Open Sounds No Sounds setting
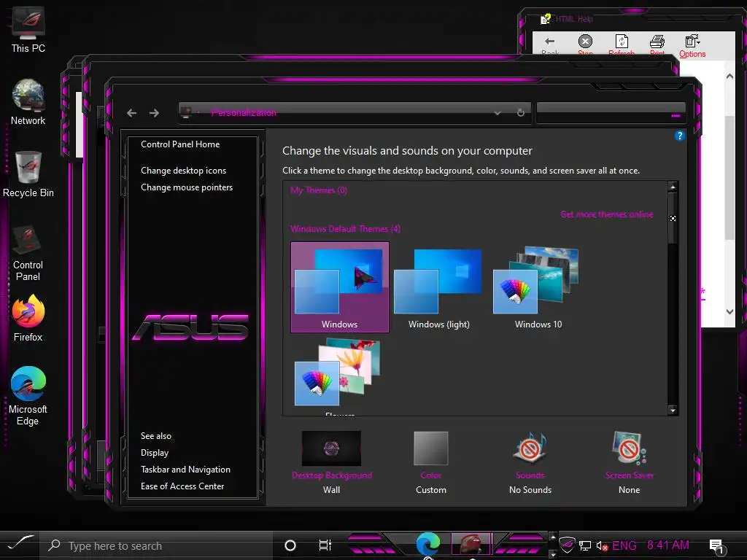This screenshot has height=560, width=747. point(530,462)
